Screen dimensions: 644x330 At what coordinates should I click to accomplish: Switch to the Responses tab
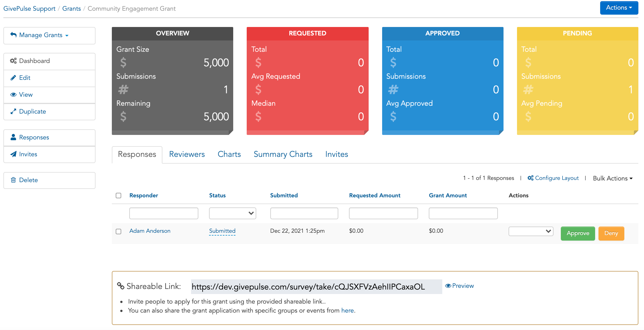(137, 154)
